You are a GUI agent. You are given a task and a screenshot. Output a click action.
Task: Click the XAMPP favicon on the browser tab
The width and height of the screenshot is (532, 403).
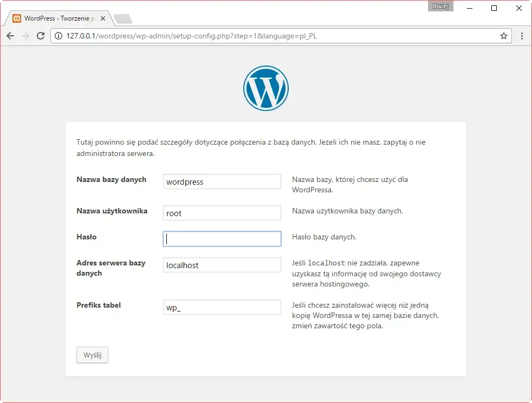18,18
